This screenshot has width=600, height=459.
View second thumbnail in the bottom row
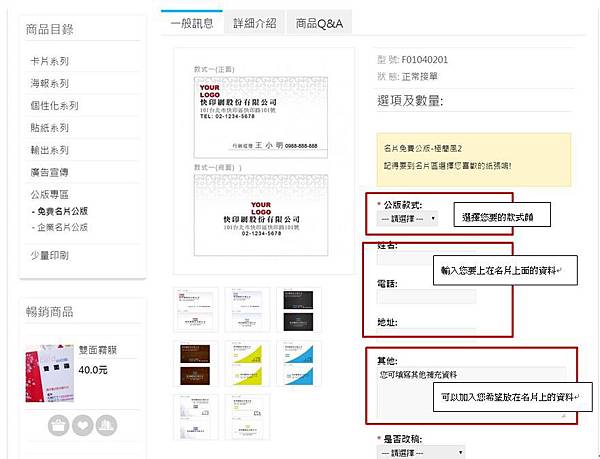247,417
